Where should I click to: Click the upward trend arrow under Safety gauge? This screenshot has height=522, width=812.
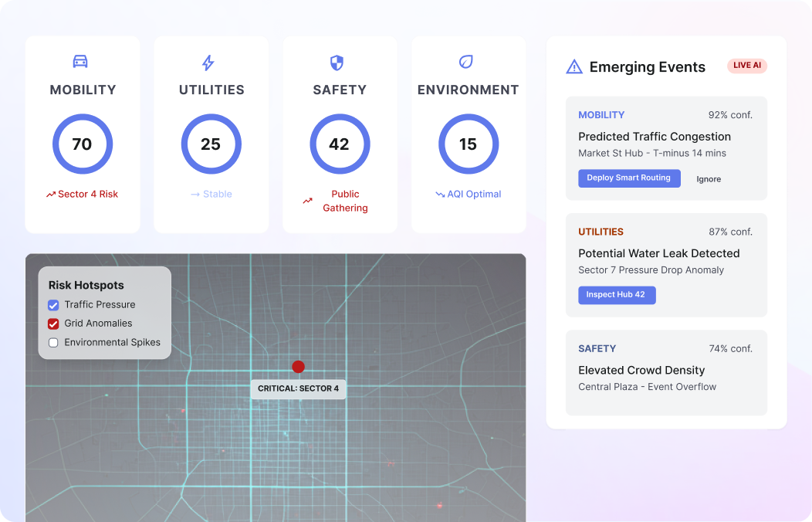(310, 201)
